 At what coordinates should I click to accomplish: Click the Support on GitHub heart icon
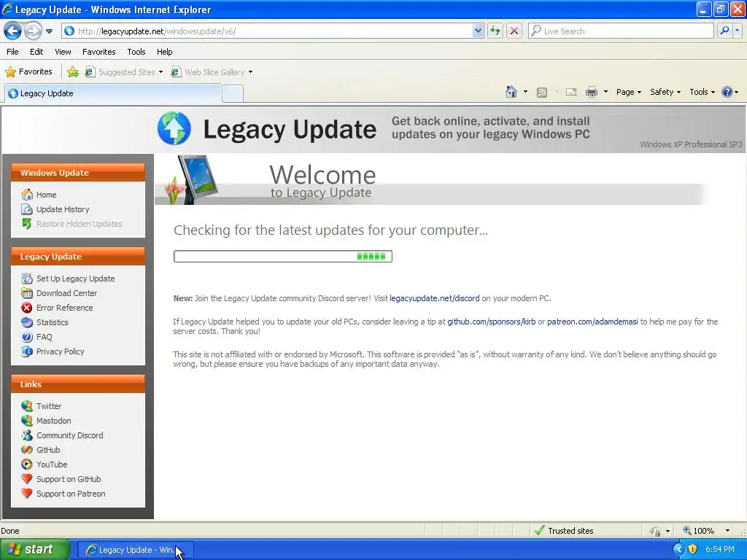tap(27, 479)
